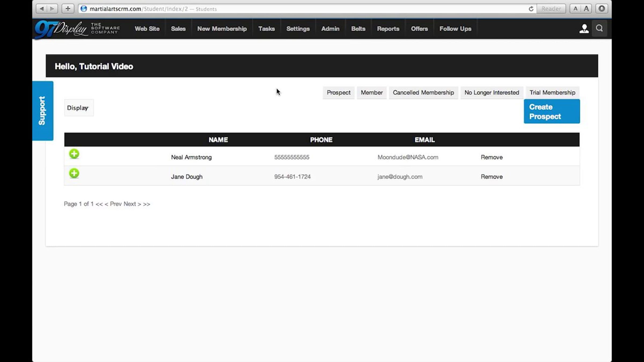The width and height of the screenshot is (644, 362).
Task: Open the Display dropdown
Action: 79,108
